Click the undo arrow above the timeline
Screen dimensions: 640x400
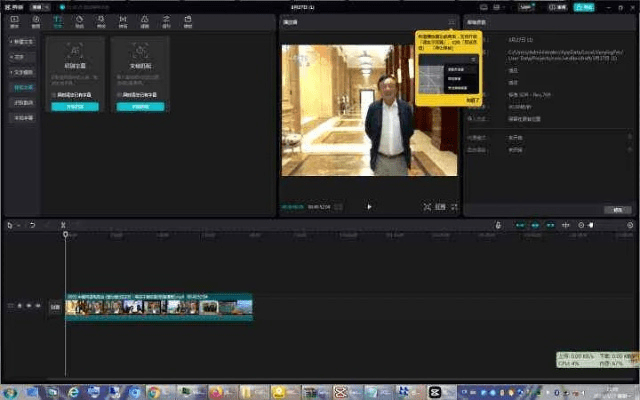[x=32, y=225]
